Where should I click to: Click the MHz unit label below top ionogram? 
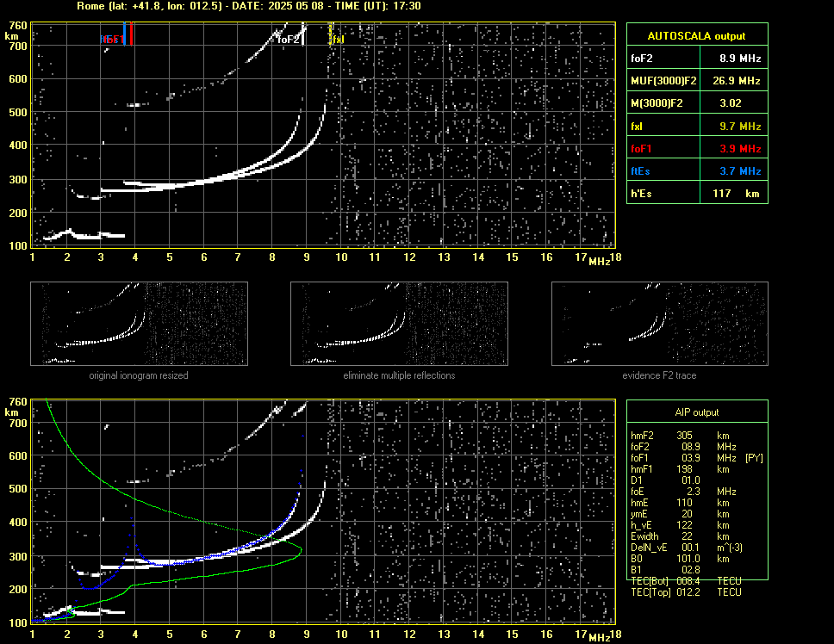[599, 262]
